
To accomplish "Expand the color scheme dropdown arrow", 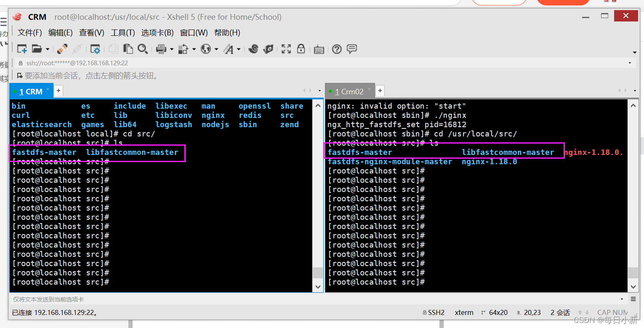I will point(194,49).
